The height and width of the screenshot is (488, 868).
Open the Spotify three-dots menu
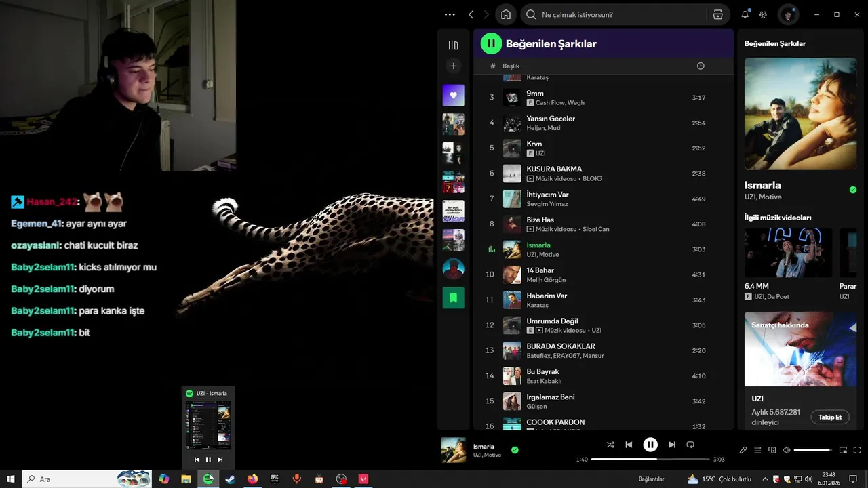pyautogui.click(x=450, y=14)
